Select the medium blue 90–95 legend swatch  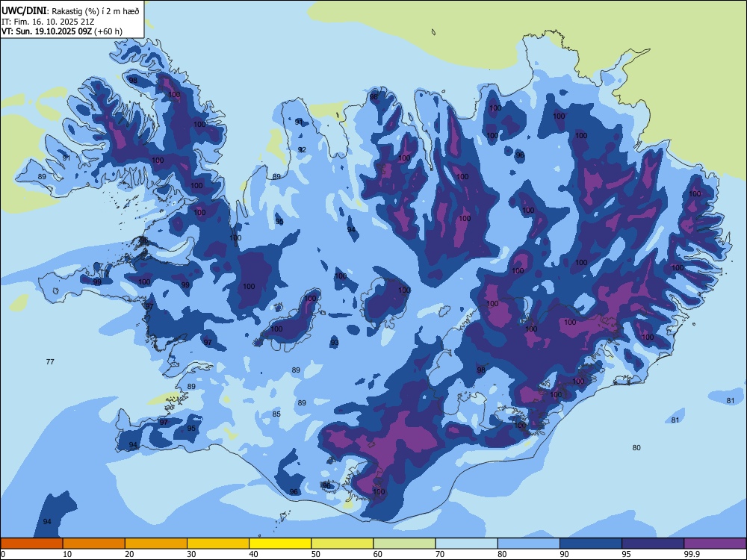point(591,544)
